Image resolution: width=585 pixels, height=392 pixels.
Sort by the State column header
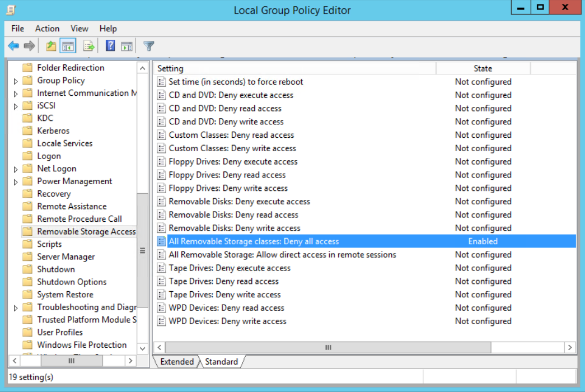tap(483, 68)
